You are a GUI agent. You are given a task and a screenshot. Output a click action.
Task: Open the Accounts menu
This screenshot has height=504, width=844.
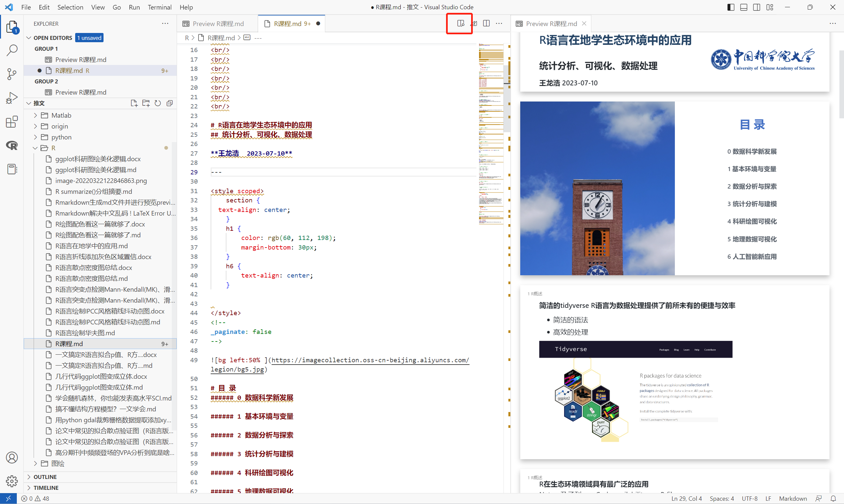[12, 458]
